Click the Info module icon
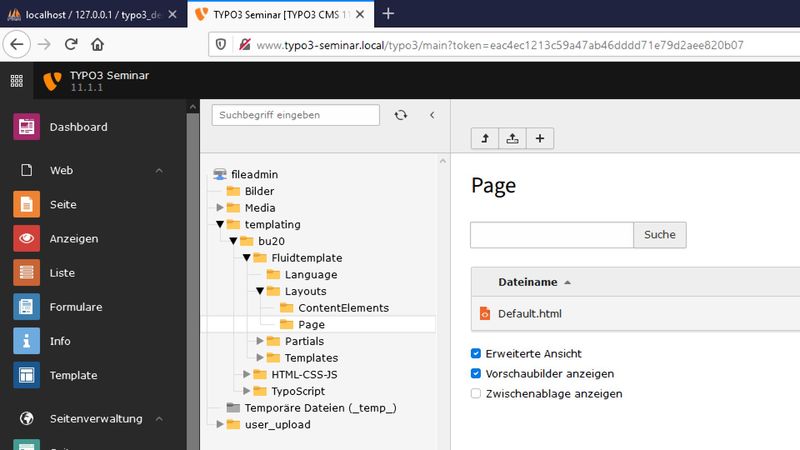The width and height of the screenshot is (800, 450). pyautogui.click(x=27, y=341)
